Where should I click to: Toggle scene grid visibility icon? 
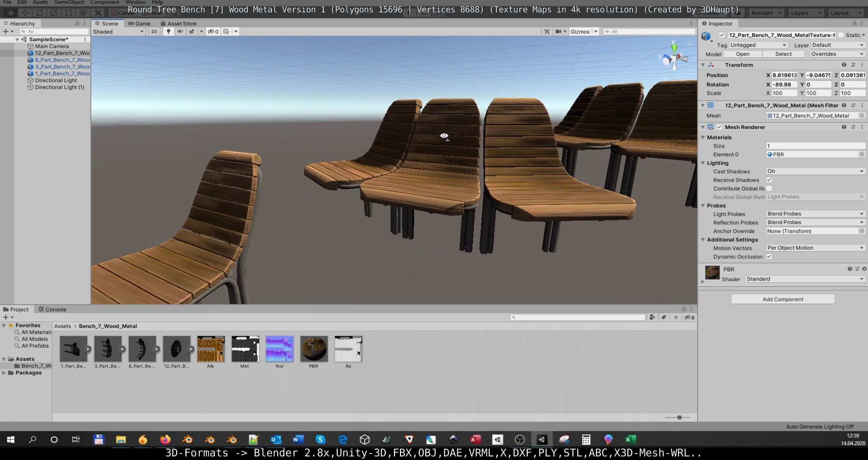(226, 31)
